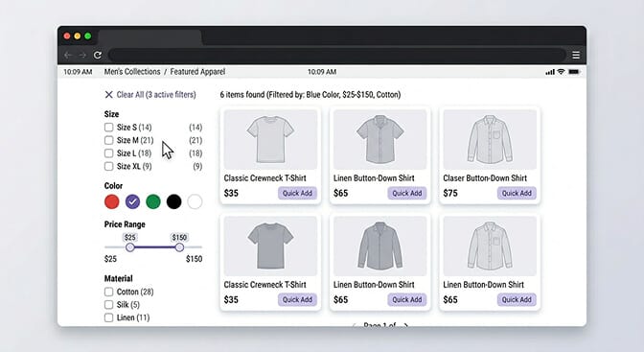Viewport: 644px width, 352px height.
Task: Check the Size S filter box
Action: click(109, 127)
